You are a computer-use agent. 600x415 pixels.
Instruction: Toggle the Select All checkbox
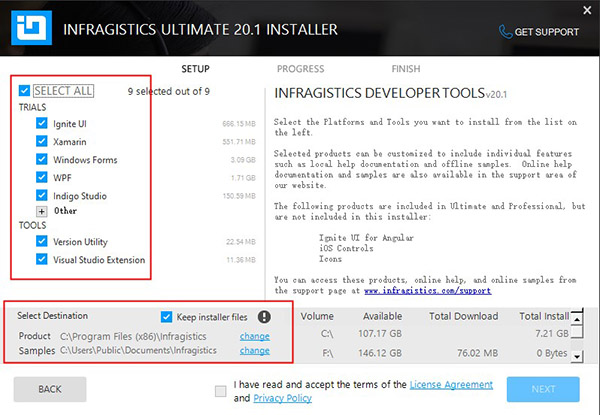tap(24, 91)
